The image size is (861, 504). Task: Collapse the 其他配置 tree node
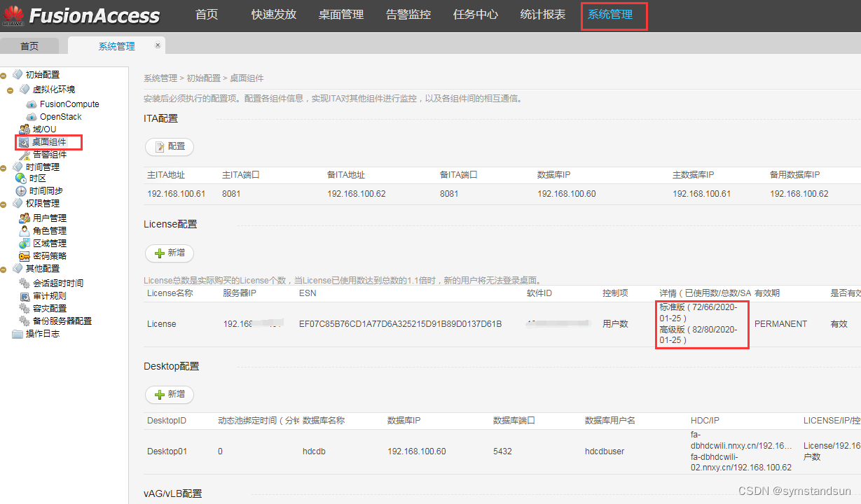[x=4, y=269]
